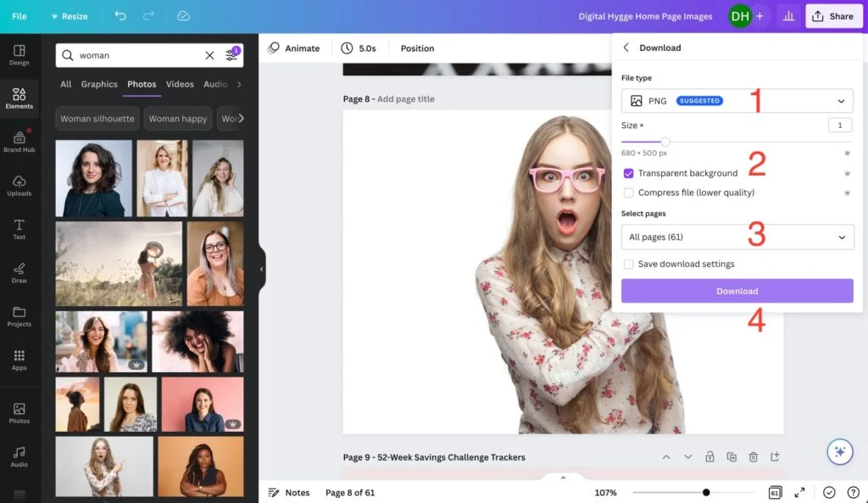Uncheck Transparent background option
Image resolution: width=868 pixels, height=503 pixels.
click(x=628, y=173)
